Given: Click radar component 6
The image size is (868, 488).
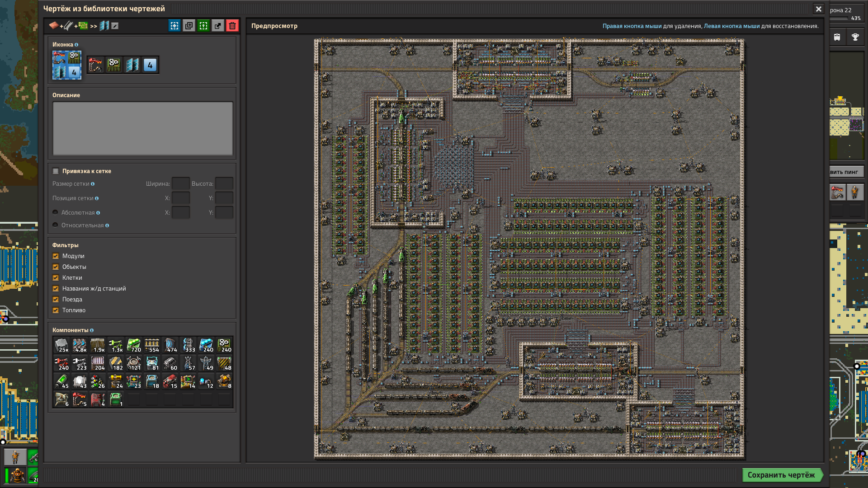Looking at the screenshot, I should (x=61, y=399).
